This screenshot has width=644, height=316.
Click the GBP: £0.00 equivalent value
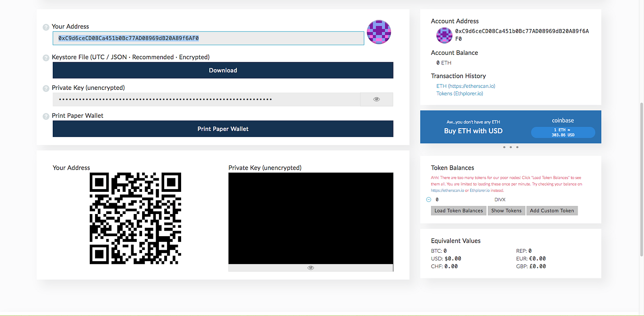click(x=531, y=266)
